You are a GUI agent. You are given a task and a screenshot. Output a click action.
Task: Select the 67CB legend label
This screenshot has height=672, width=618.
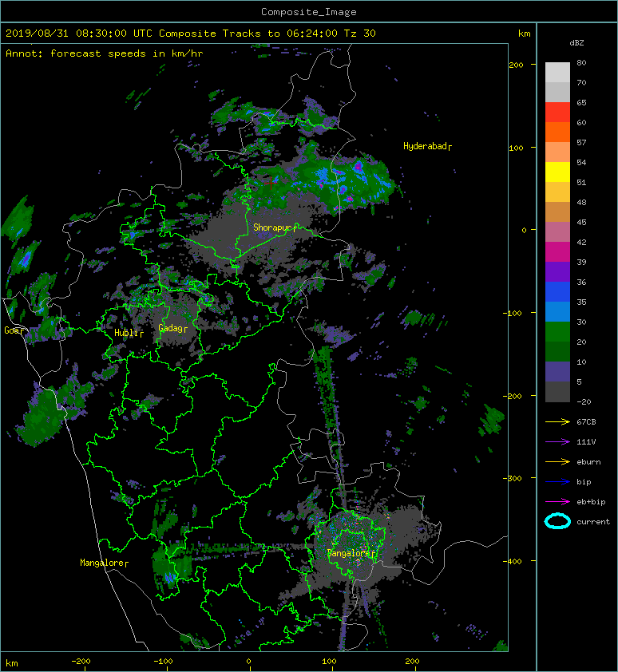tap(586, 422)
